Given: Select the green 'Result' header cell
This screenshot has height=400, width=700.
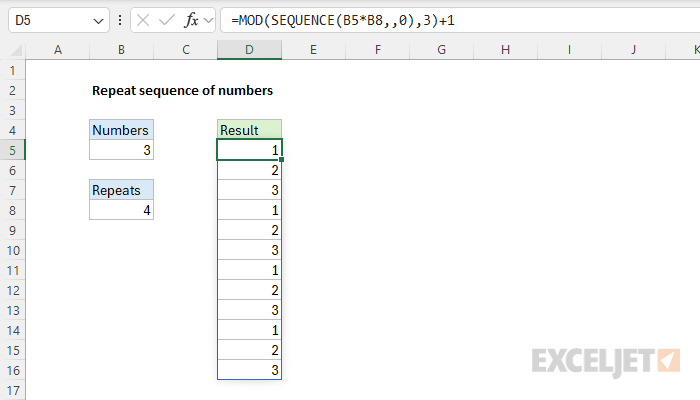Looking at the screenshot, I should pyautogui.click(x=249, y=130).
